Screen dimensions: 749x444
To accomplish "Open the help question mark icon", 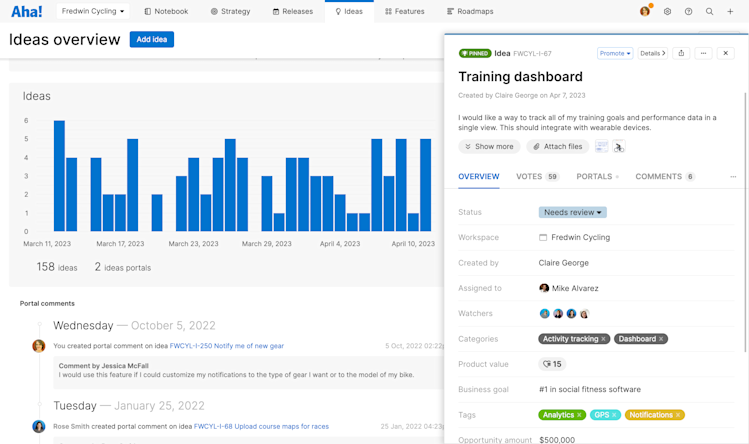I will (x=688, y=11).
